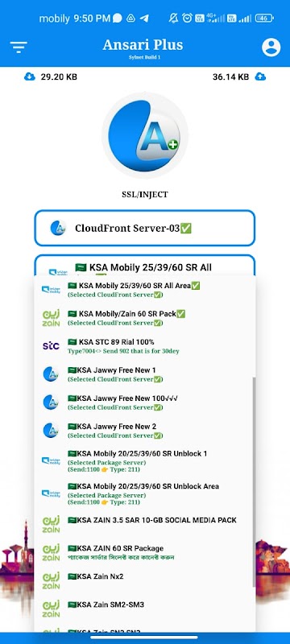This screenshot has width=290, height=644.
Task: Tap the SSL/INJECT mode label
Action: coord(144,195)
